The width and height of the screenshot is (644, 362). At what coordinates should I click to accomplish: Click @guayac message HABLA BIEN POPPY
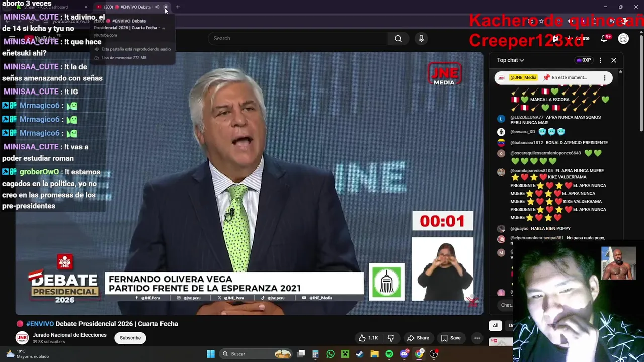pos(551,229)
